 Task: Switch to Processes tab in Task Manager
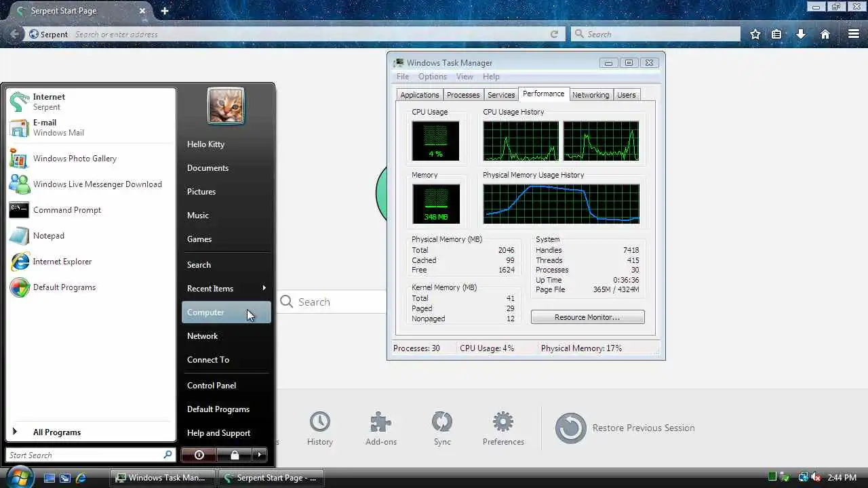coord(463,95)
